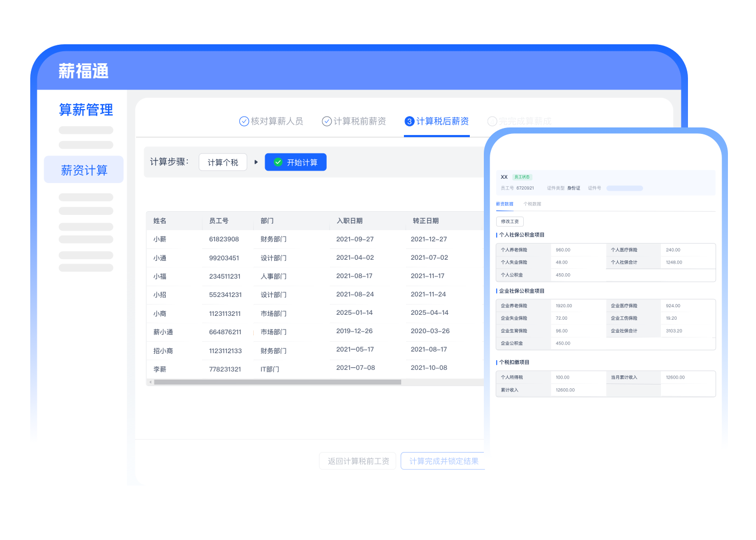
Task: Click 计算完成并锁定结果 button
Action: click(443, 461)
